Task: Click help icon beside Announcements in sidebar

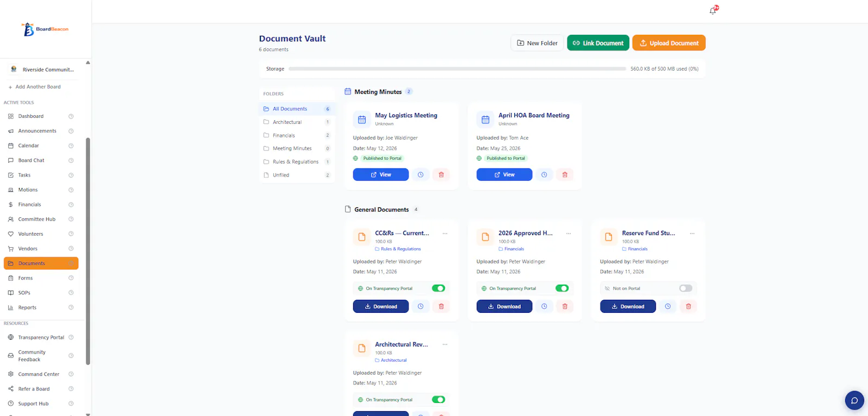Action: pos(71,131)
